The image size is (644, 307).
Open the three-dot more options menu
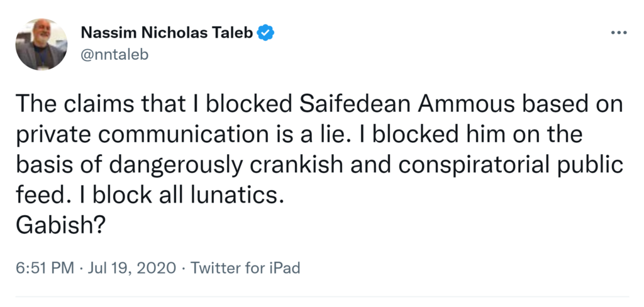(x=619, y=33)
